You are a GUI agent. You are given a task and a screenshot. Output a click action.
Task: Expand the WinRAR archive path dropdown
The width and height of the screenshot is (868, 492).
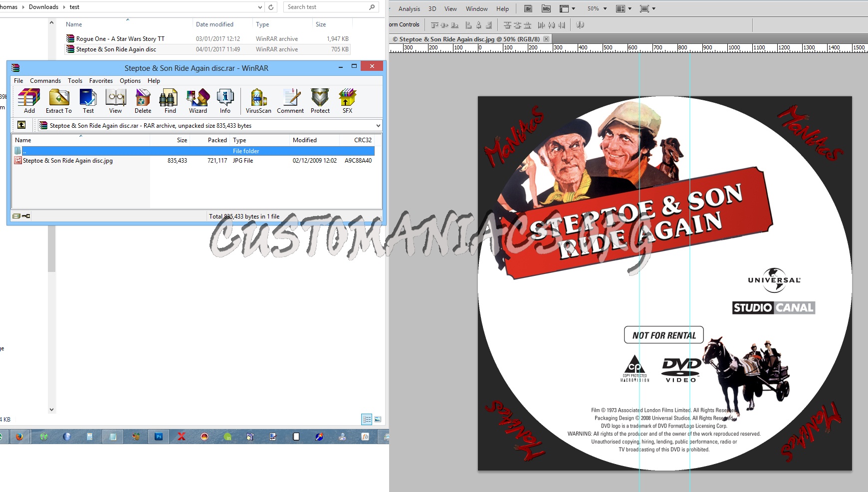[378, 126]
